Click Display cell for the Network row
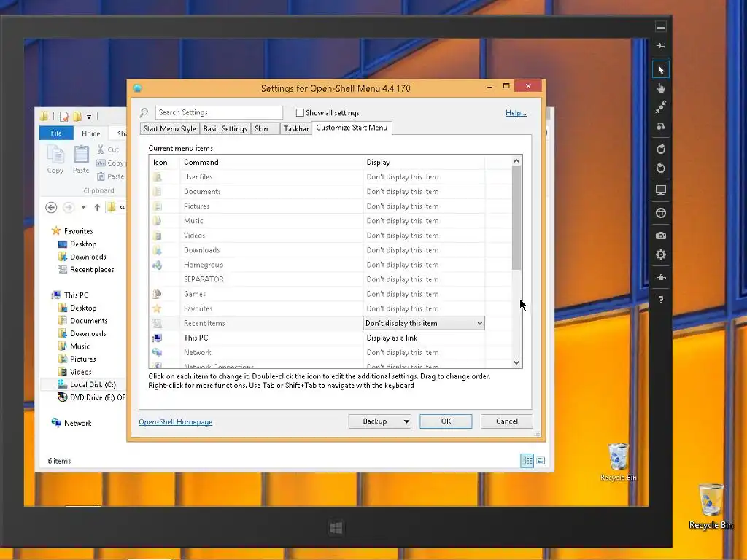This screenshot has height=560, width=747. point(424,352)
